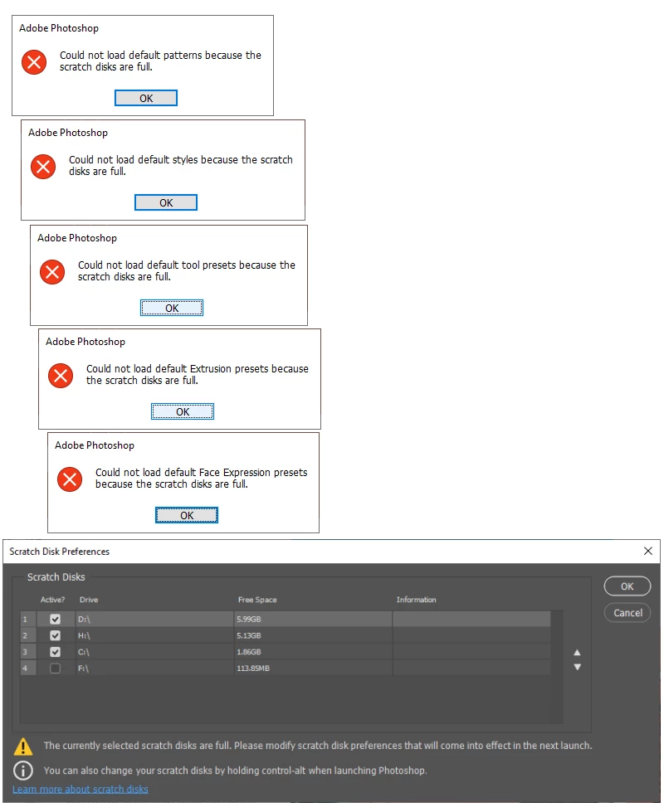
Task: Uncheck the C:\ drive active checkbox
Action: tap(55, 652)
